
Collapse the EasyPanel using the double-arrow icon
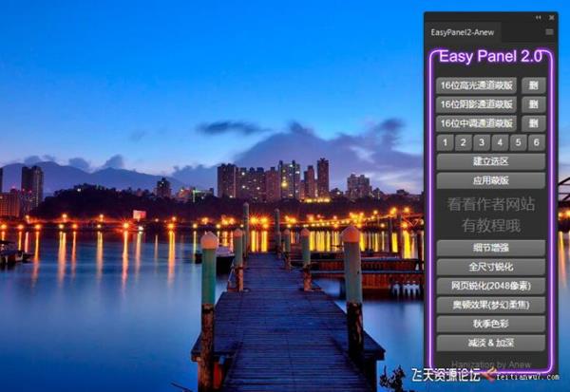pos(539,17)
